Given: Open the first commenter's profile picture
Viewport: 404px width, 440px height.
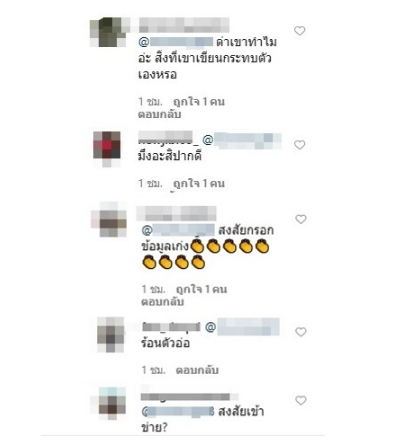Looking at the screenshot, I should (x=109, y=32).
